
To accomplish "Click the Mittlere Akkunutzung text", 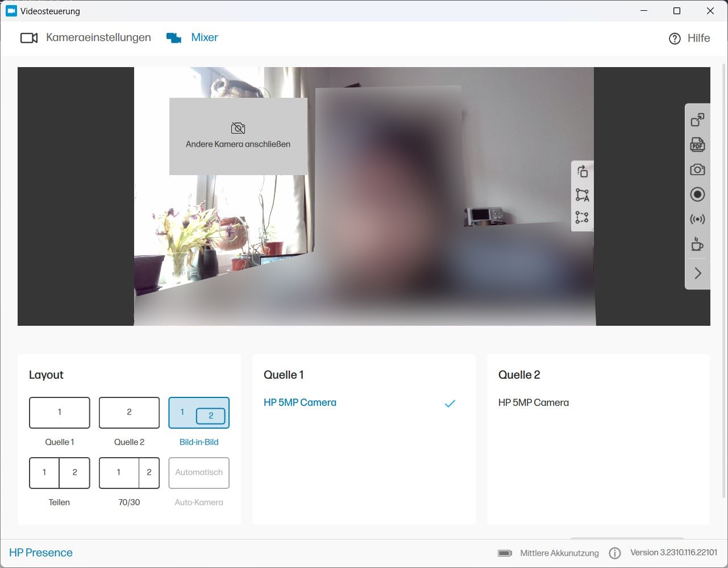I will click(x=559, y=553).
